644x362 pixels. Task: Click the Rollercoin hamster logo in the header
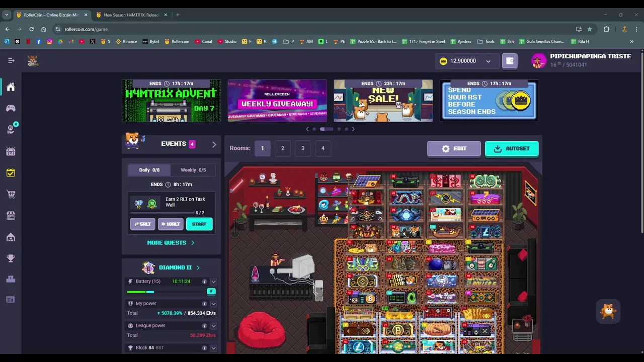(33, 61)
